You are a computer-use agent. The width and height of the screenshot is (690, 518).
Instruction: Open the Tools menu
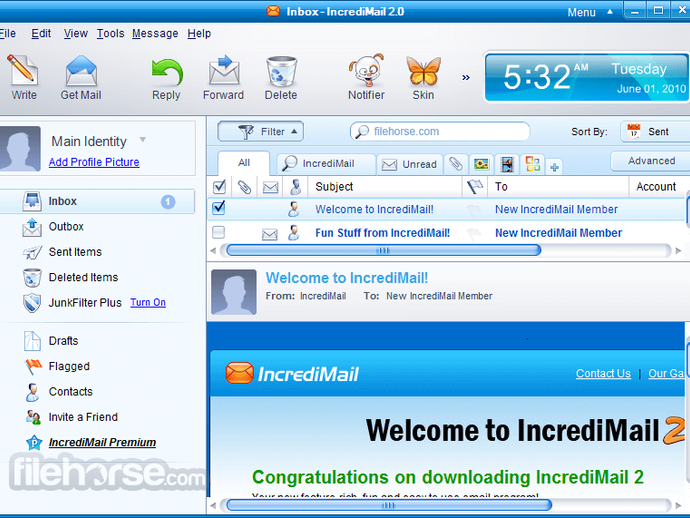tap(110, 33)
